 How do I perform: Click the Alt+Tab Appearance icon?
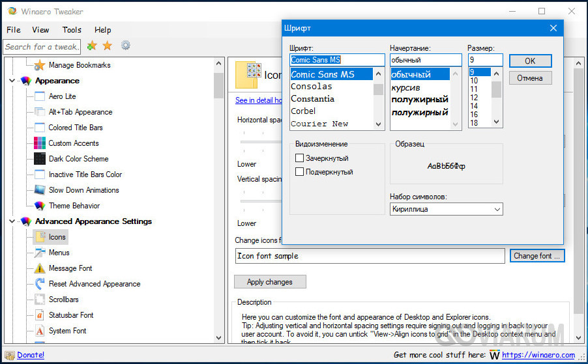click(x=39, y=112)
